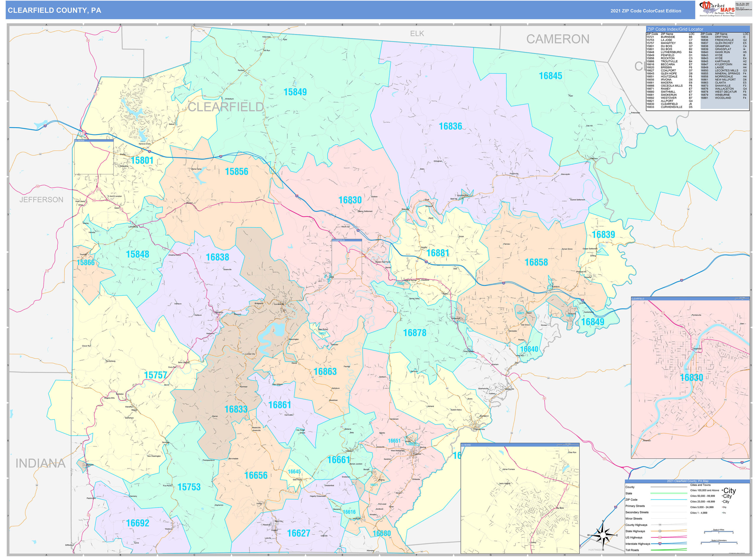The image size is (756, 557).
Task: Click the compass rose icon
Action: click(603, 535)
